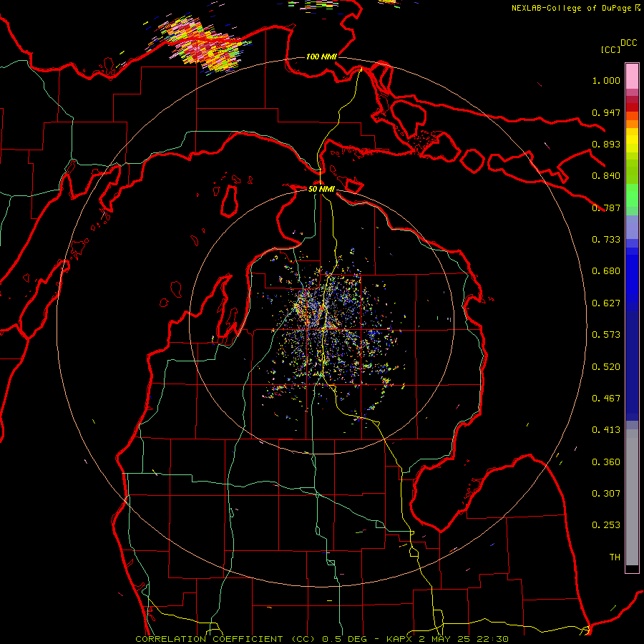Image resolution: width=644 pixels, height=644 pixels.
Task: Click the 0.840 color scale value
Action: coord(606,176)
